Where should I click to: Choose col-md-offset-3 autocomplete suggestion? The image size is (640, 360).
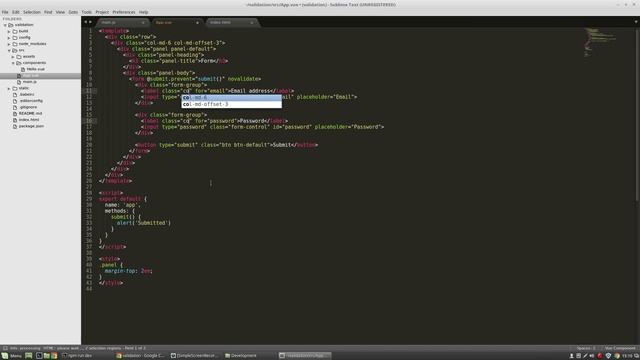click(x=231, y=104)
